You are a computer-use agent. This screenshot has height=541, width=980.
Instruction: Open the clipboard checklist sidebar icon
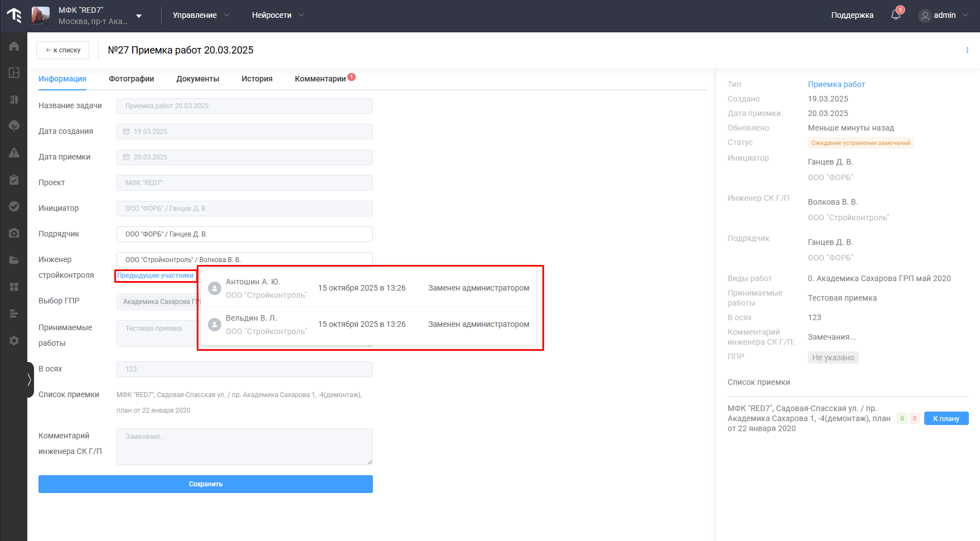tap(14, 180)
